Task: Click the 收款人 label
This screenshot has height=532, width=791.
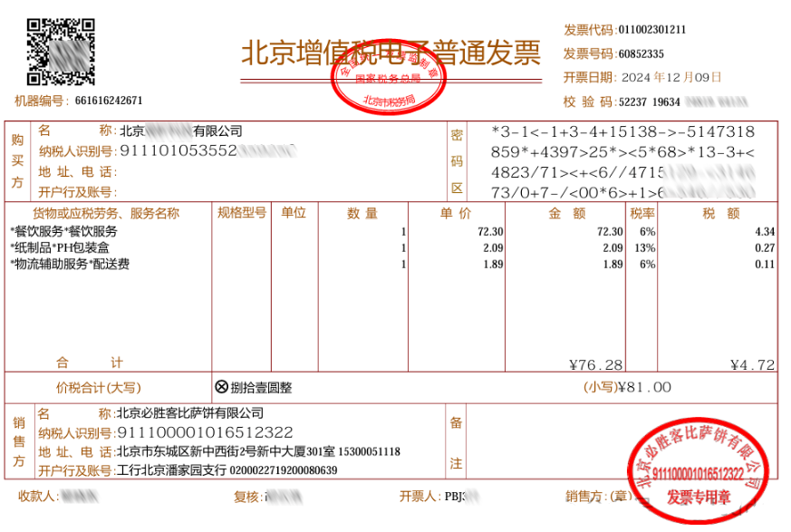Action: click(x=38, y=496)
